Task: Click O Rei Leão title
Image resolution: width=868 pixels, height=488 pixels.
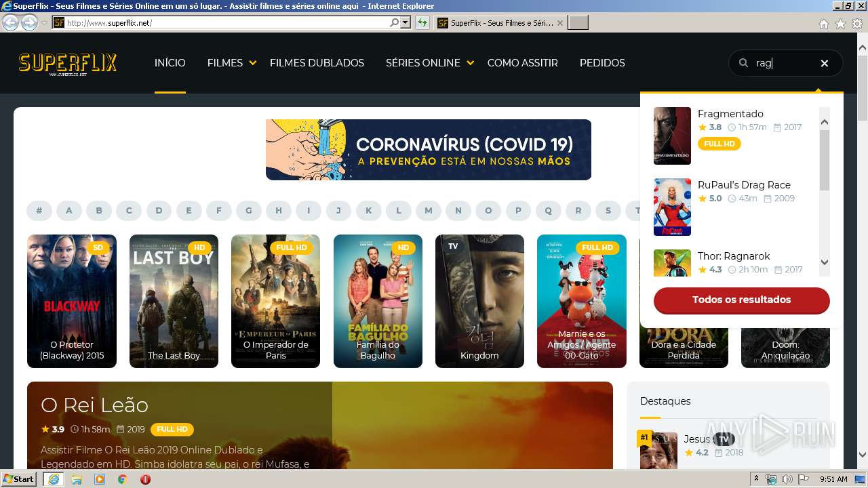Action: (94, 405)
